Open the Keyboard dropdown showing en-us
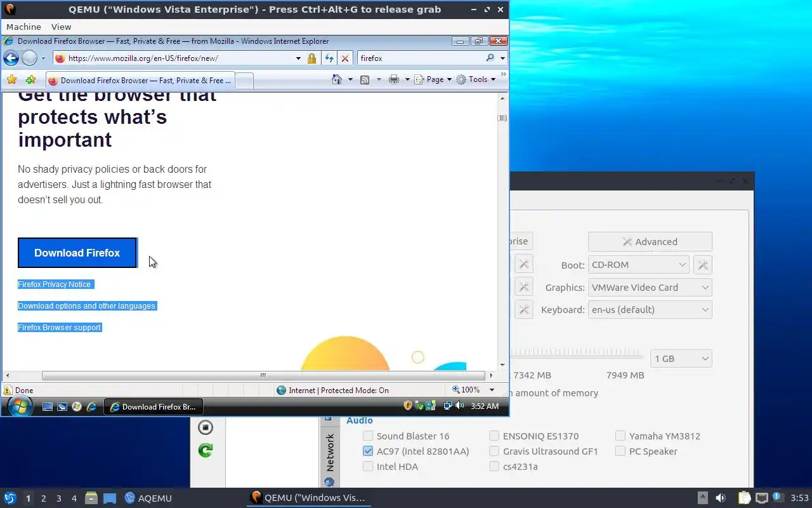The width and height of the screenshot is (812, 508). (650, 310)
